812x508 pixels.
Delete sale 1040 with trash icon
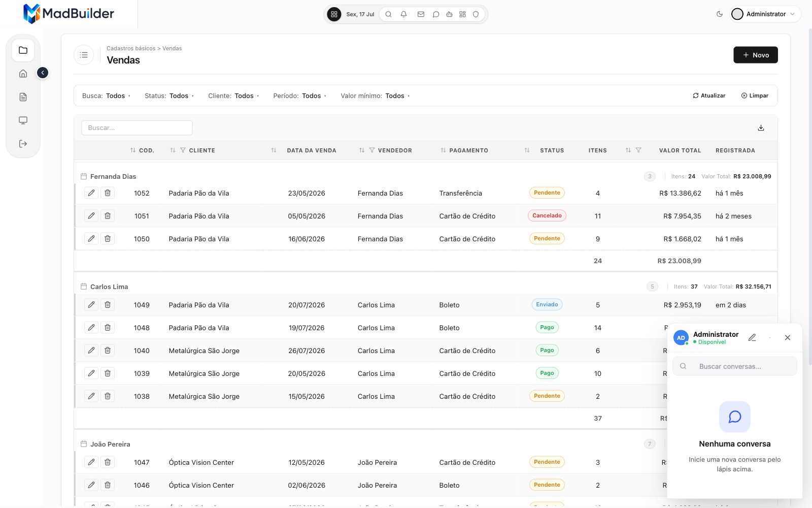tap(108, 351)
